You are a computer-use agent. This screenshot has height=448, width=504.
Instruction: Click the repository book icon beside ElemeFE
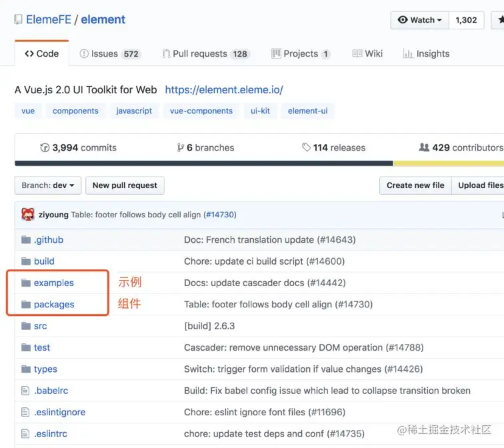pyautogui.click(x=18, y=19)
